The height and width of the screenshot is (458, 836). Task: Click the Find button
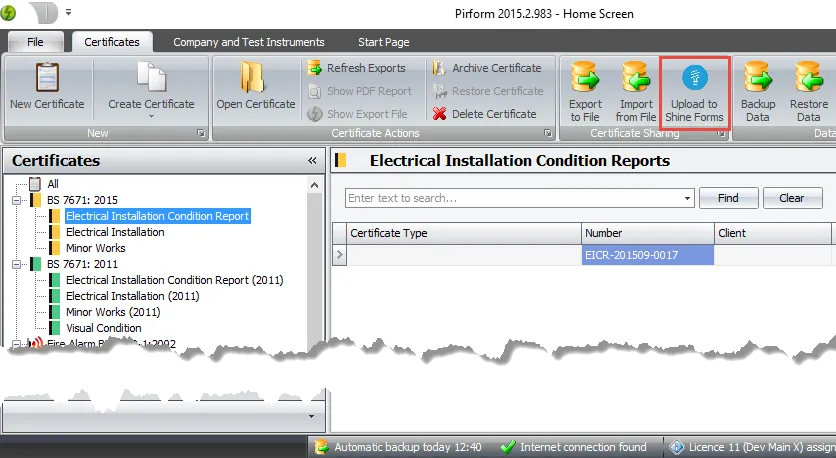point(728,198)
